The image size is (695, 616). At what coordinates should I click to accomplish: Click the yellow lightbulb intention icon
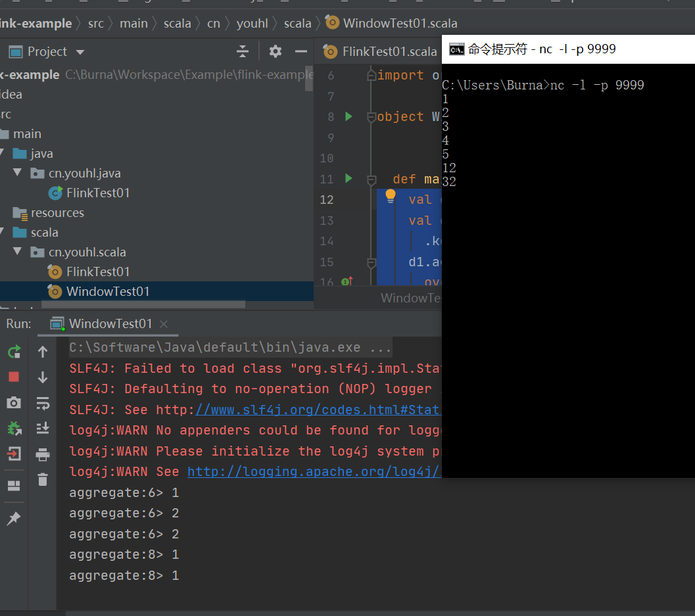[391, 195]
